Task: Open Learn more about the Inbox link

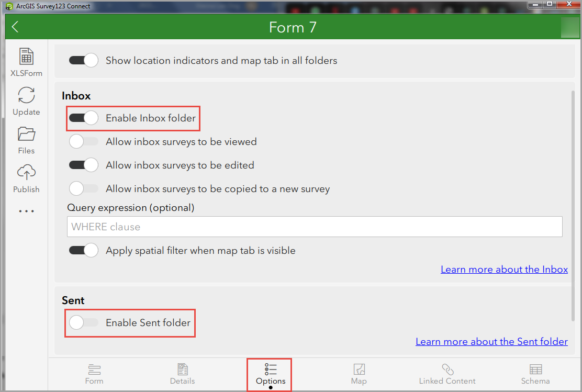Action: (504, 270)
